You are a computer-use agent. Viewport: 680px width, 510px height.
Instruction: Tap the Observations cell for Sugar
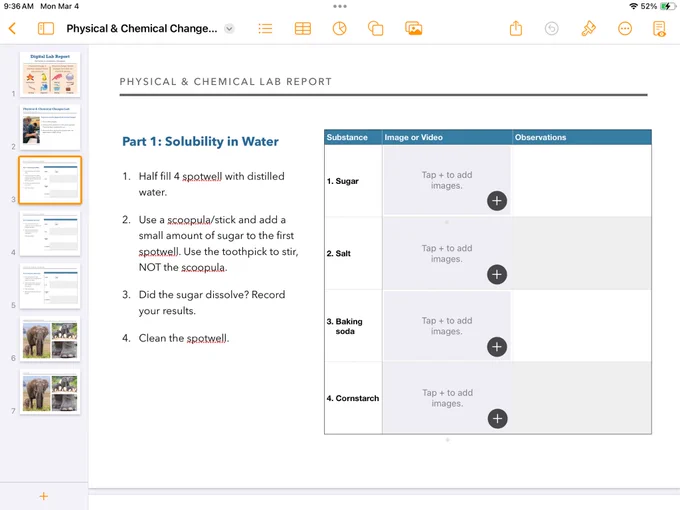582,181
